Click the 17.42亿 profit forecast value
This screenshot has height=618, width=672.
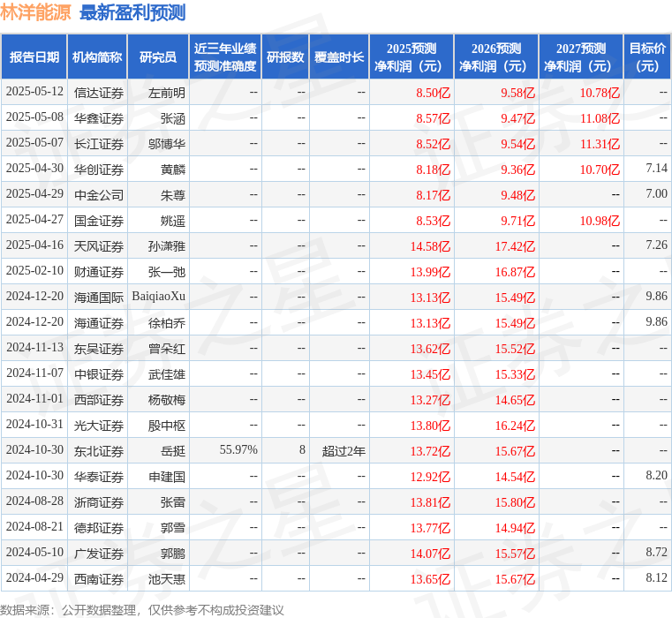(x=514, y=245)
